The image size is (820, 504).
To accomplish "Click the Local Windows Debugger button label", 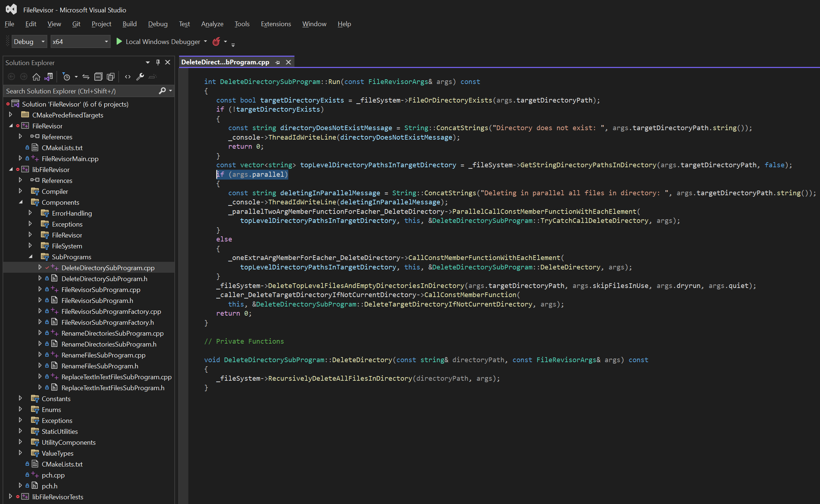I will pos(163,42).
